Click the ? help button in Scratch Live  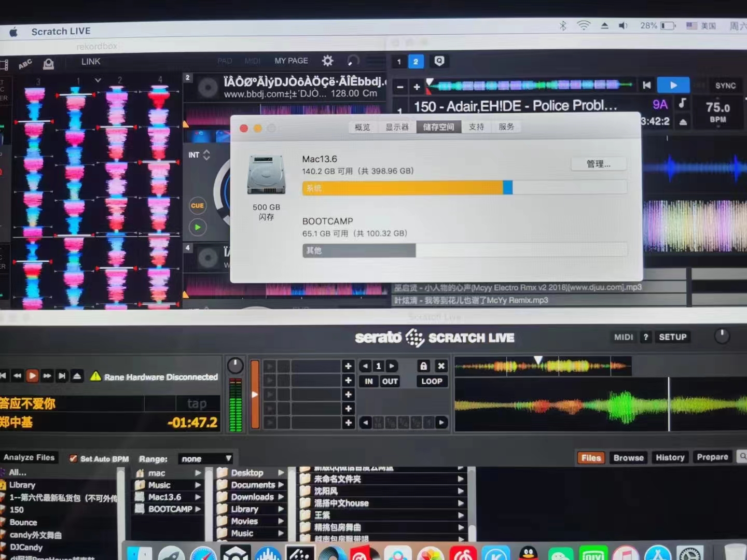pyautogui.click(x=646, y=337)
